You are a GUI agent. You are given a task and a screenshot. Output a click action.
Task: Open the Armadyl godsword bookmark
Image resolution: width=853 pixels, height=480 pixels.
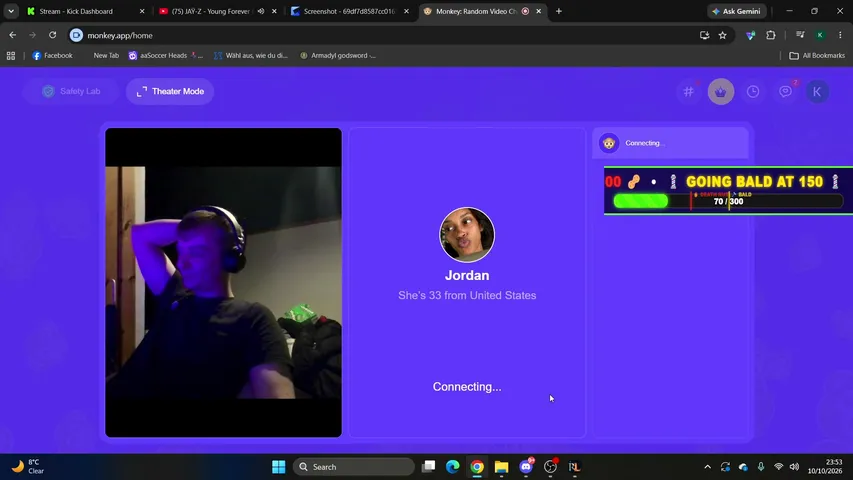click(x=338, y=56)
